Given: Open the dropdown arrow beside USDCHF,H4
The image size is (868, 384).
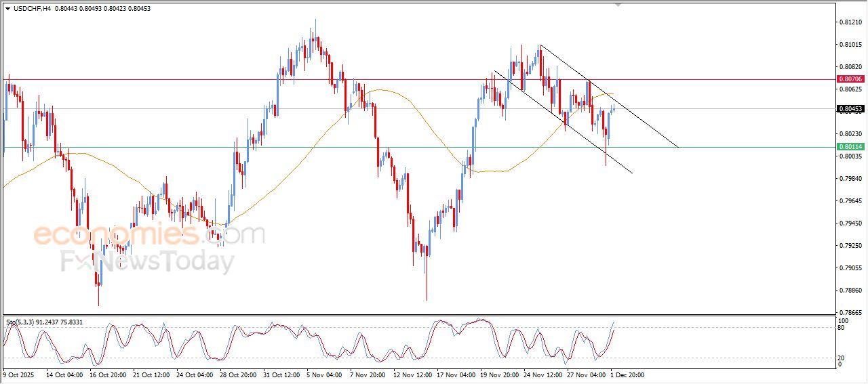Looking at the screenshot, I should point(8,8).
